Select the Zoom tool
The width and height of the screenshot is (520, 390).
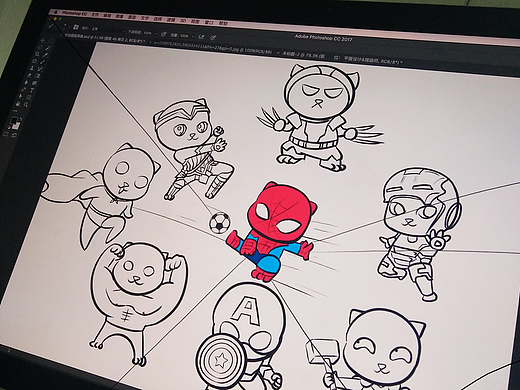26,104
